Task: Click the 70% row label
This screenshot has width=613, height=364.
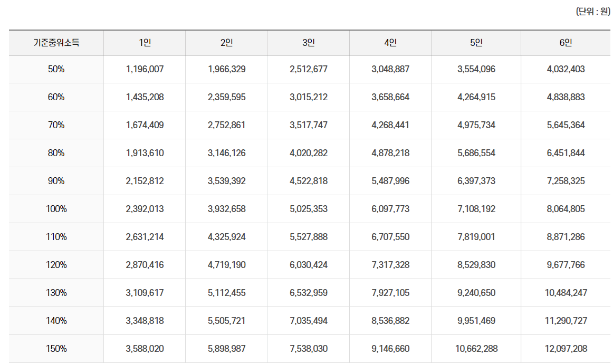Action: [x=56, y=125]
